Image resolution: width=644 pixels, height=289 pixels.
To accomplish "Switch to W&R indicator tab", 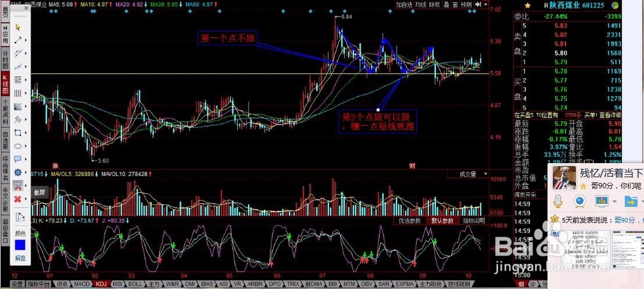I will (172, 284).
